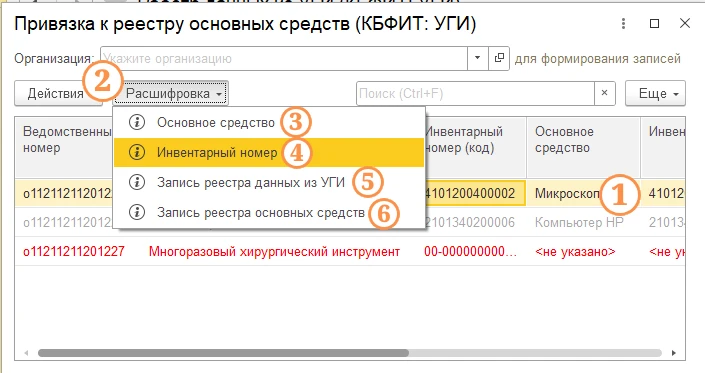Select cell 4101200400002
The height and width of the screenshot is (373, 705).
click(475, 193)
